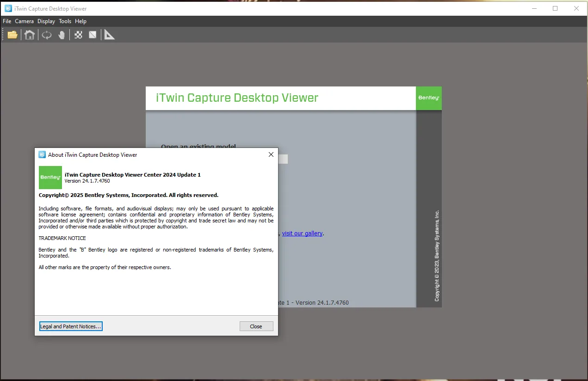
Task: Open the Tools menu
Action: coord(65,21)
